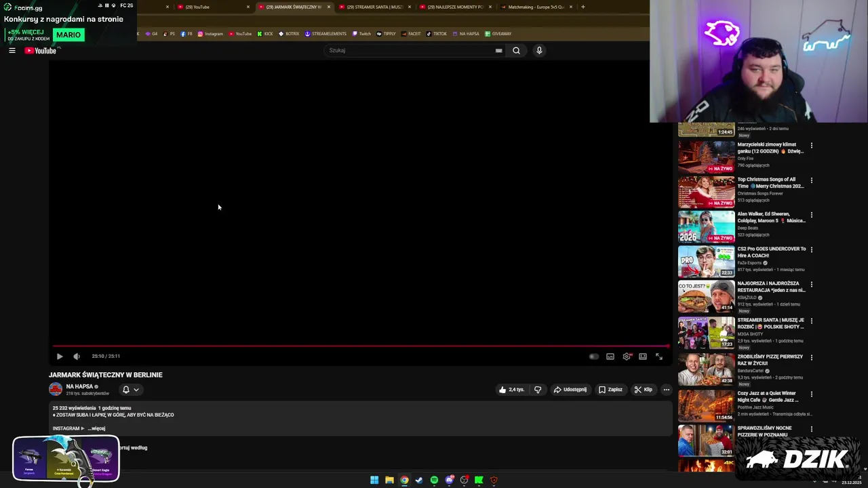Expand description with ...więcej

coord(96,428)
